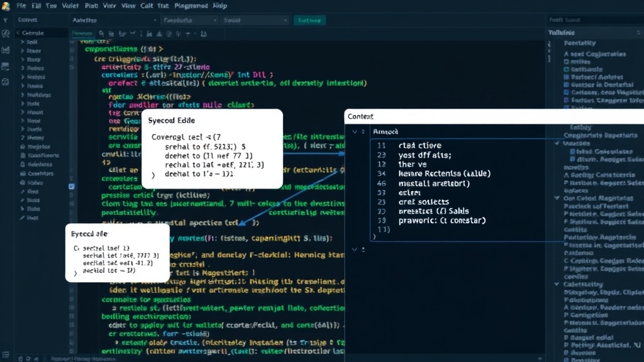Image resolution: width=644 pixels, height=362 pixels.
Task: Click the menu icon at bottom of left activity bar
Action: click(x=5, y=354)
